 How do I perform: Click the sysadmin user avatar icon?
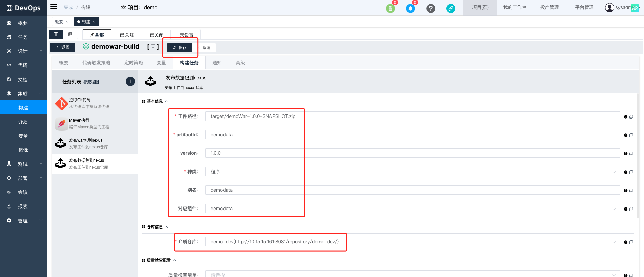tap(609, 7)
